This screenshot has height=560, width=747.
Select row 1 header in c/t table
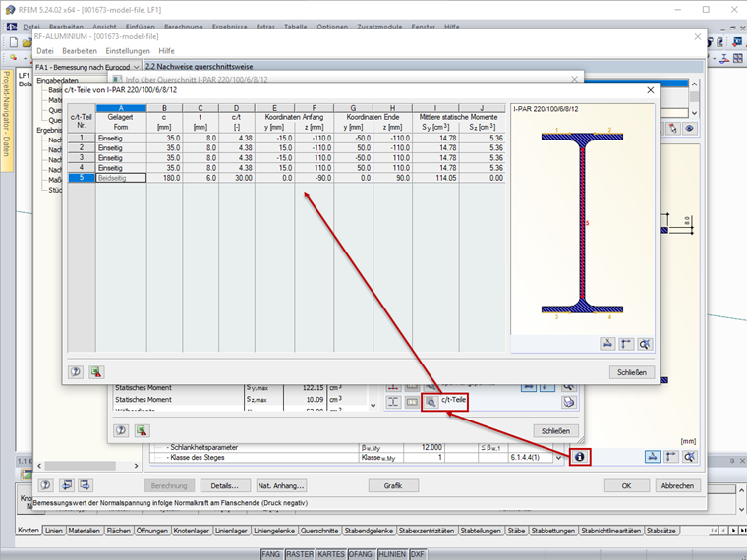82,138
